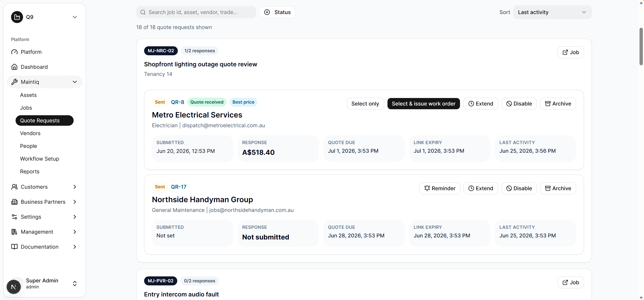Disable the QR-17 Northside Handyman request
Screen dimensions: 644x300
point(519,189)
